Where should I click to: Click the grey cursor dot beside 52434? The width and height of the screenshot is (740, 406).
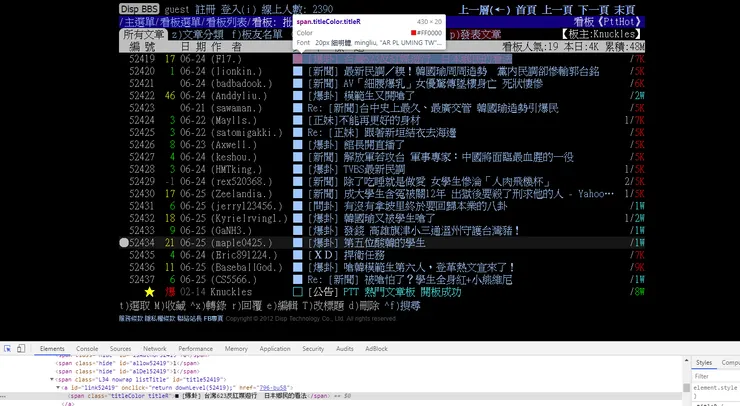[x=124, y=243]
